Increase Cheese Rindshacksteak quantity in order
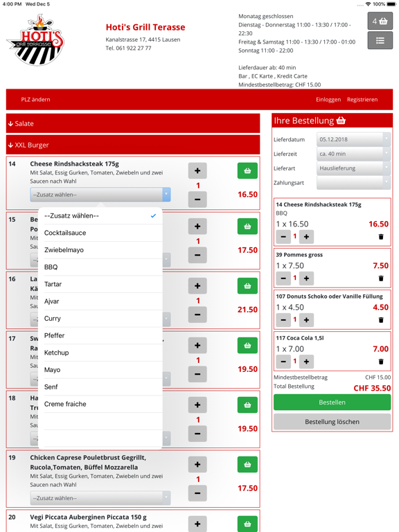The width and height of the screenshot is (399, 532). point(306,237)
